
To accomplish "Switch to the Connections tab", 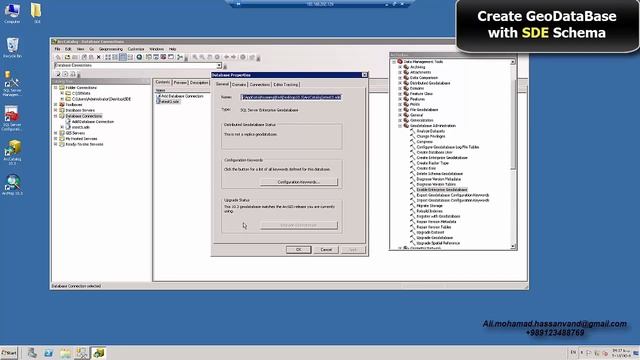I will click(260, 84).
